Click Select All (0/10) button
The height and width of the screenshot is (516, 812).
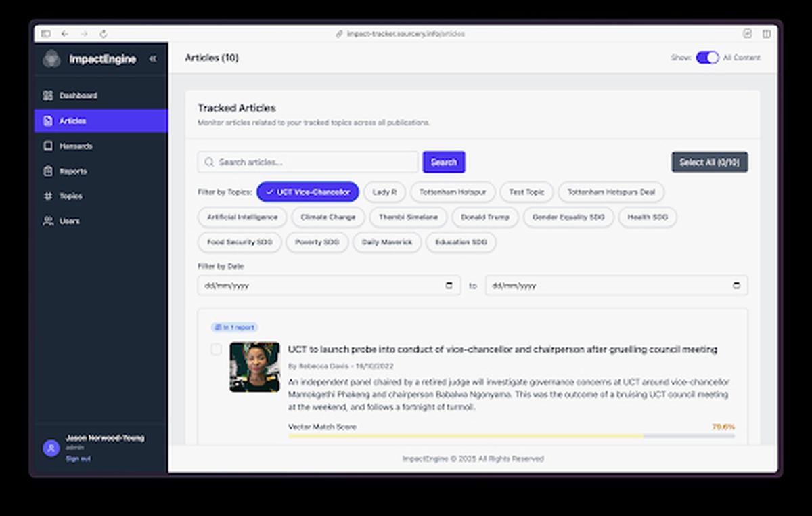pyautogui.click(x=709, y=162)
